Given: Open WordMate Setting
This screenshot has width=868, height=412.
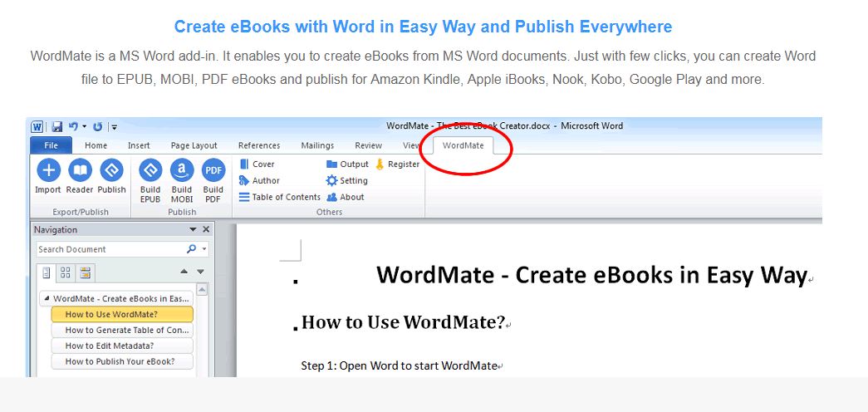Looking at the screenshot, I should click(x=346, y=180).
